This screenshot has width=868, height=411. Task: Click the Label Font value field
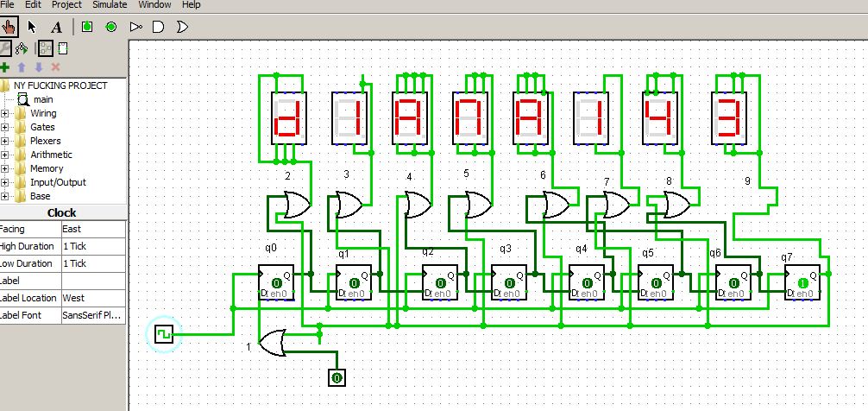pyautogui.click(x=93, y=315)
